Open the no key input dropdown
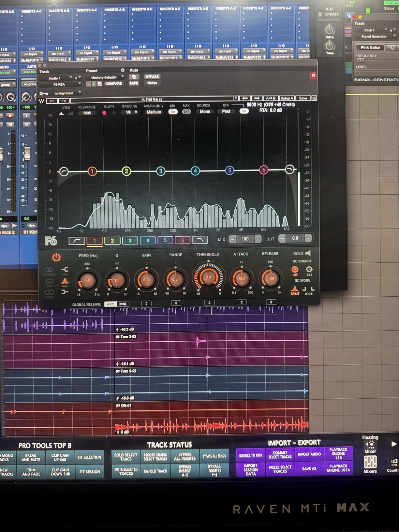The height and width of the screenshot is (532, 399). coord(65,93)
